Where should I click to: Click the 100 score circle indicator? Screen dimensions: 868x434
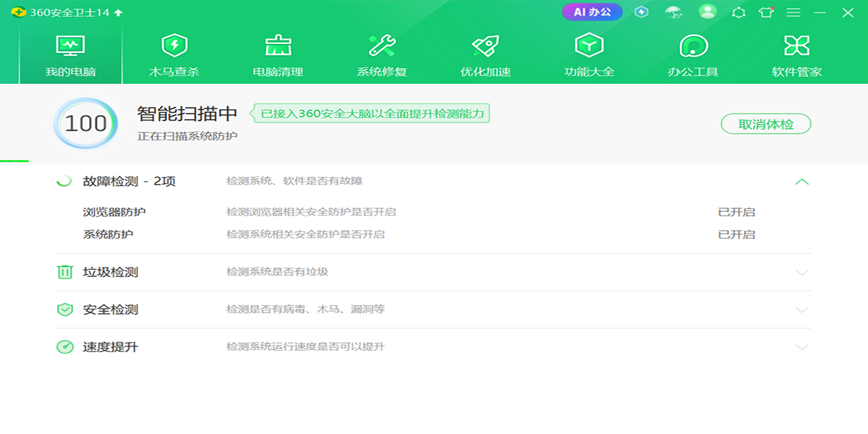pos(85,124)
